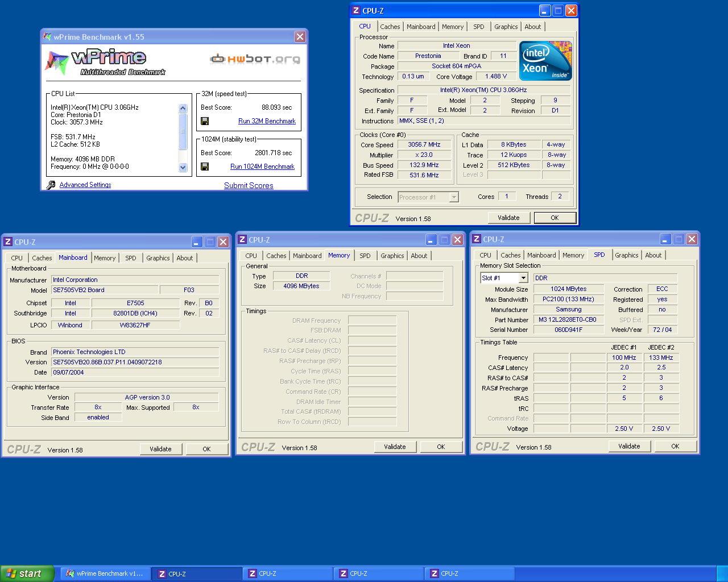
Task: Click the Intel Xeon inside logo
Action: point(545,61)
